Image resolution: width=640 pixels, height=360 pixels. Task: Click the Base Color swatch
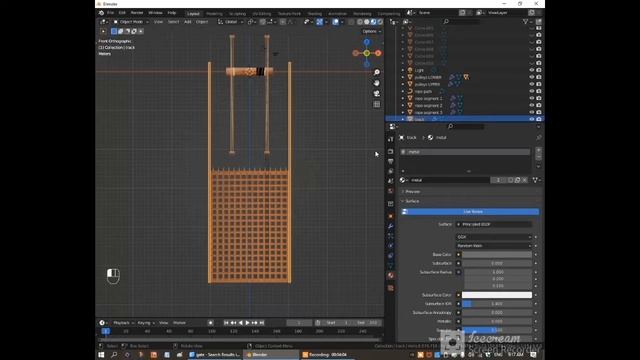coord(497,254)
